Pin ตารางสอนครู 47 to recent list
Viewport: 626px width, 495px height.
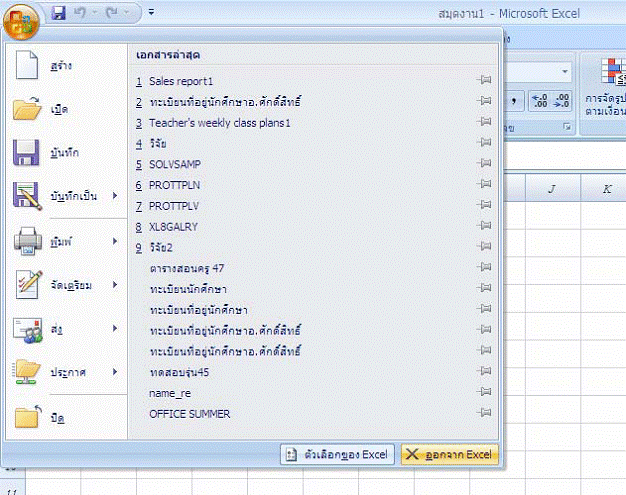click(484, 267)
